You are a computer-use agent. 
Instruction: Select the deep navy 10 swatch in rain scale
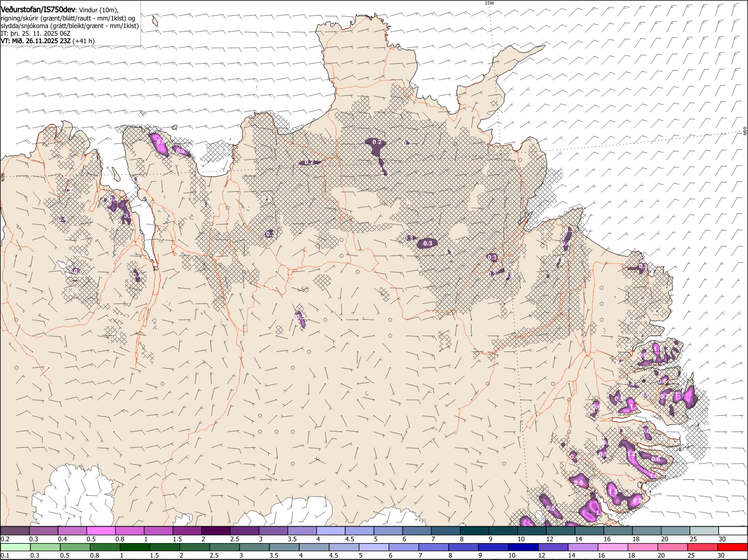pyautogui.click(x=523, y=547)
